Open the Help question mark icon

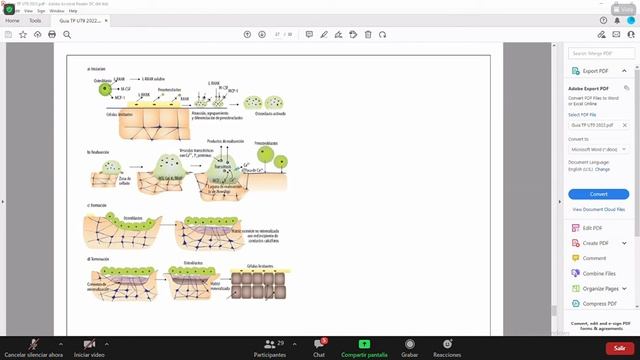[603, 20]
